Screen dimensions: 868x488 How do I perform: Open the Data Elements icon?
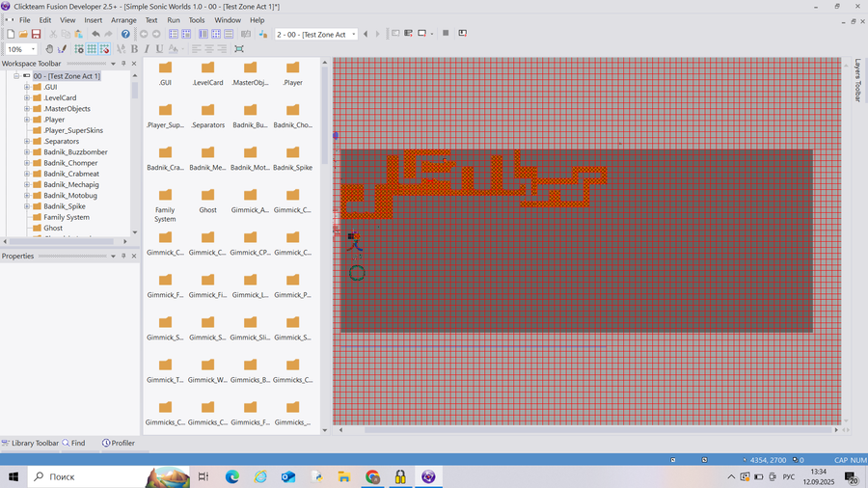246,35
